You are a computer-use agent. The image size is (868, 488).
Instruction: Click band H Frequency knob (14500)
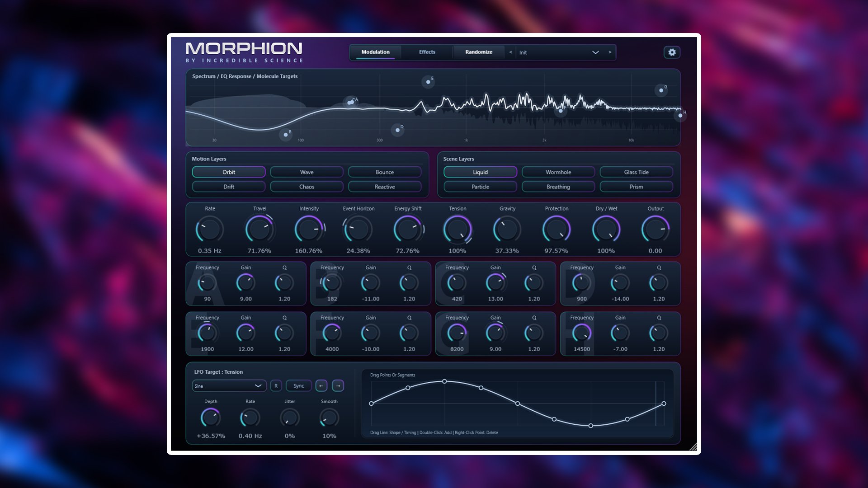click(582, 333)
